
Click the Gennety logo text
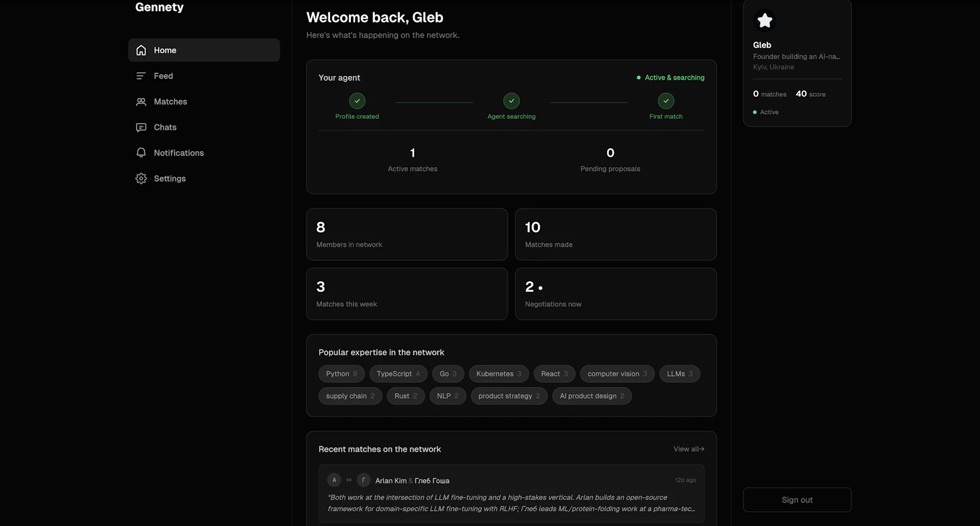click(159, 7)
